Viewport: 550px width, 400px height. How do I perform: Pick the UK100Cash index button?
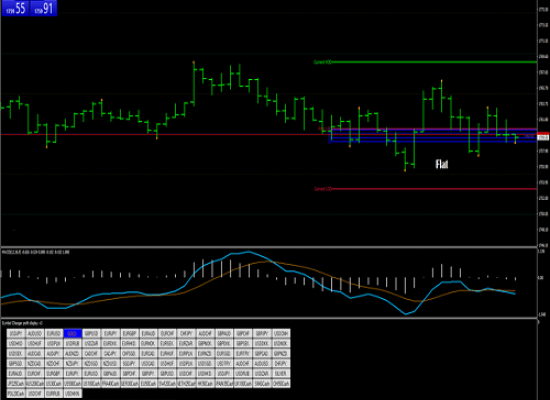pyautogui.click(x=243, y=384)
